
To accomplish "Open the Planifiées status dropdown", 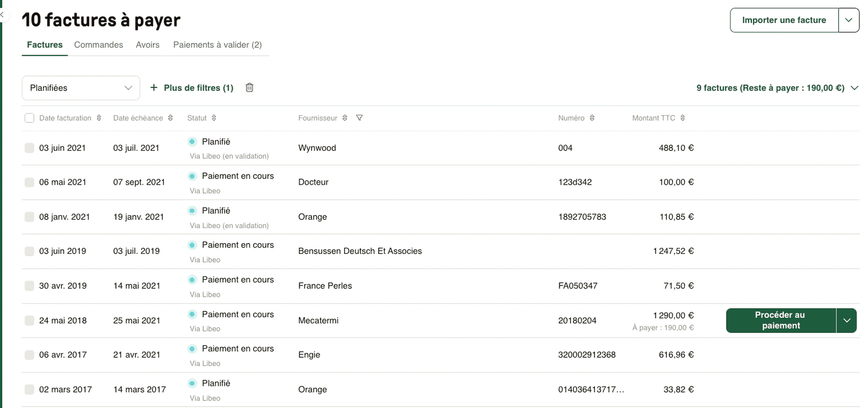I will 80,88.
